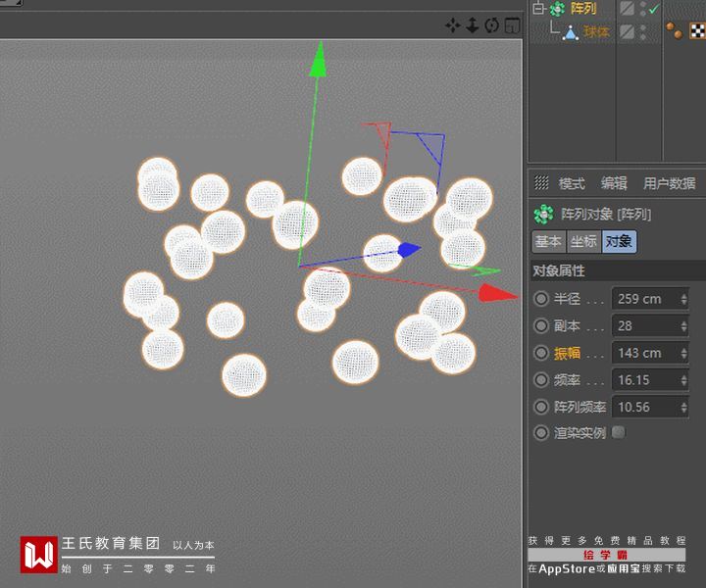Click the keyframe circle beside 阵列频率
706x588 pixels.
(540, 407)
